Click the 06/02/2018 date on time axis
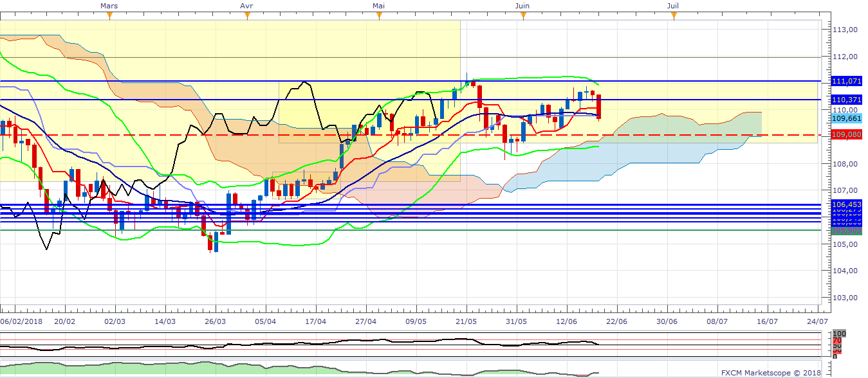 [22, 321]
